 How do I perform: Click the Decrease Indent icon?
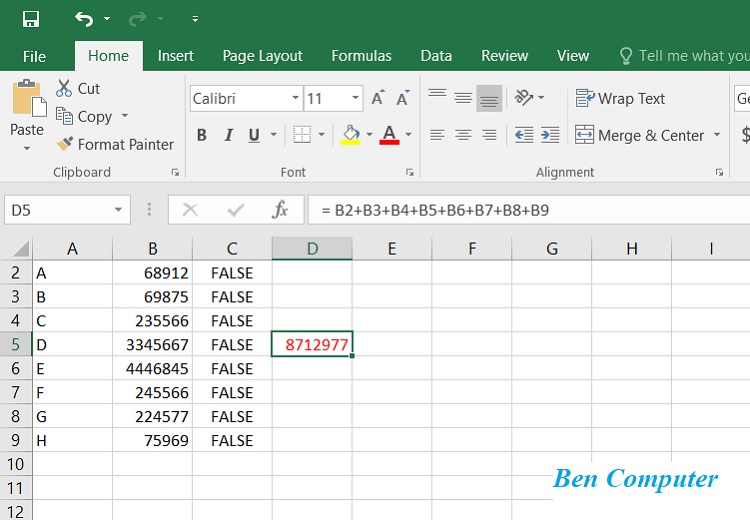pyautogui.click(x=524, y=135)
